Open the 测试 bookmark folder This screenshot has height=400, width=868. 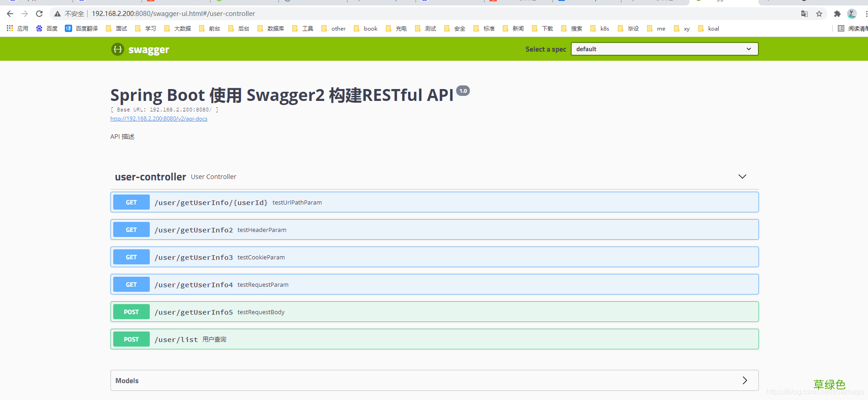[x=426, y=28]
